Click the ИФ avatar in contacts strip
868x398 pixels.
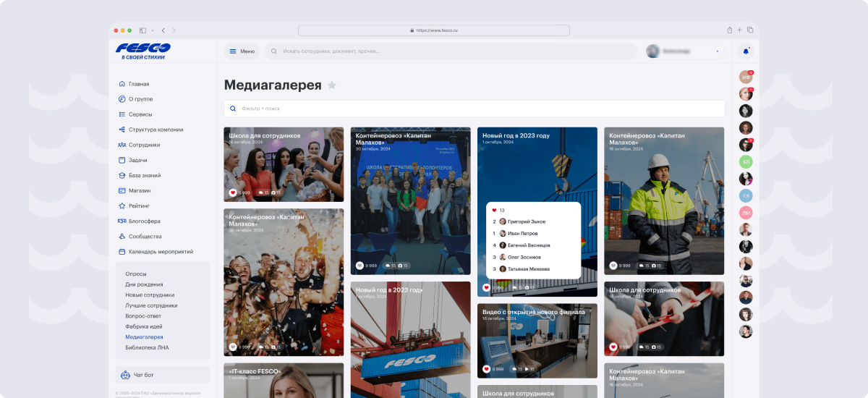click(x=746, y=77)
